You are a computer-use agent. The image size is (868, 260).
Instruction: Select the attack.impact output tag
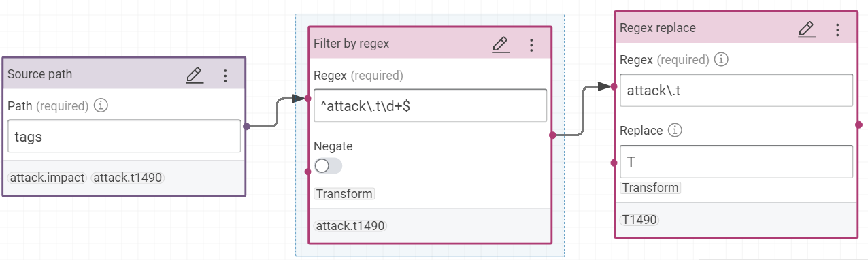coord(48,178)
